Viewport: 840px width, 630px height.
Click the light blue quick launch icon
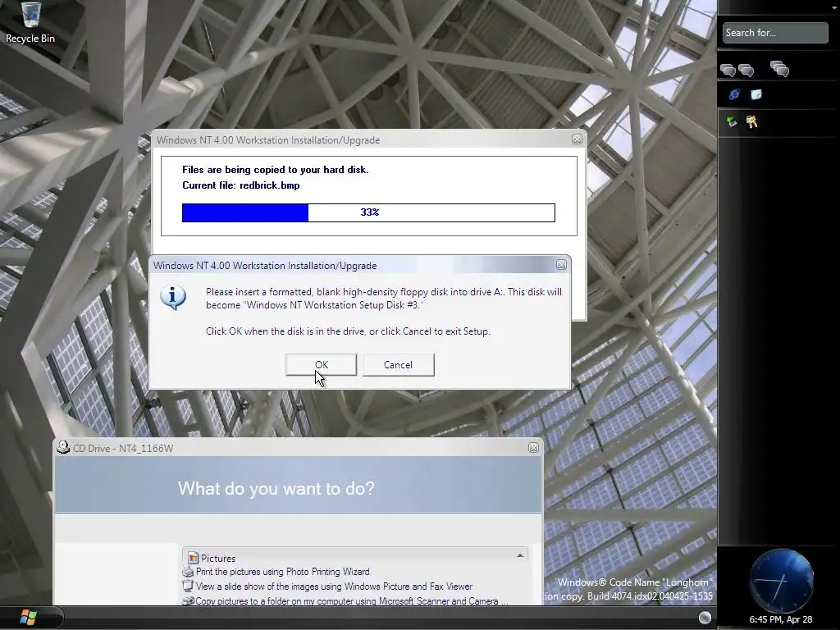coord(756,95)
